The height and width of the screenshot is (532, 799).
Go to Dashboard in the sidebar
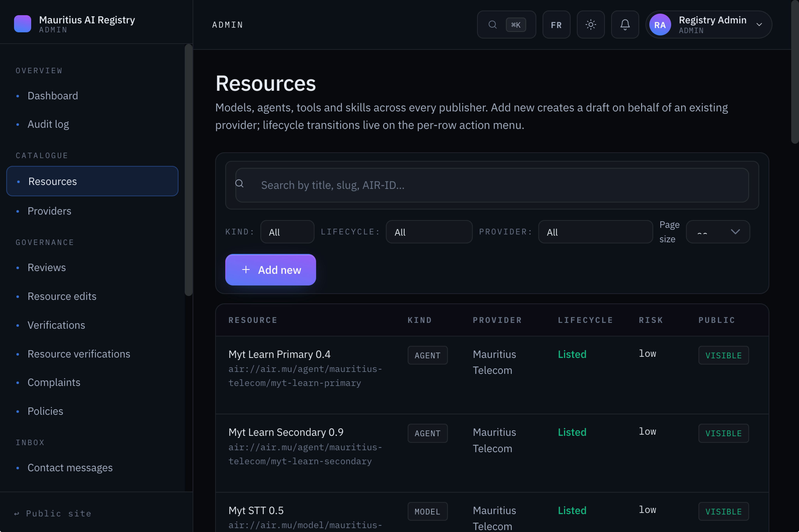tap(53, 96)
